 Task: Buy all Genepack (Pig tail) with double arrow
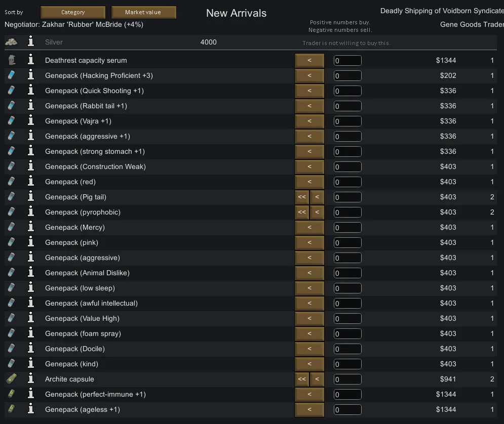tap(302, 197)
